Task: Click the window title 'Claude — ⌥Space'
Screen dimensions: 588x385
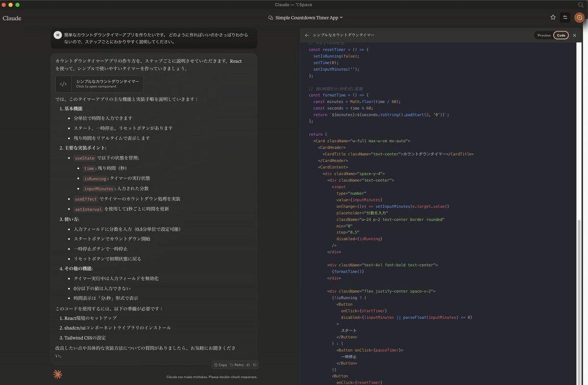Action: (x=294, y=5)
